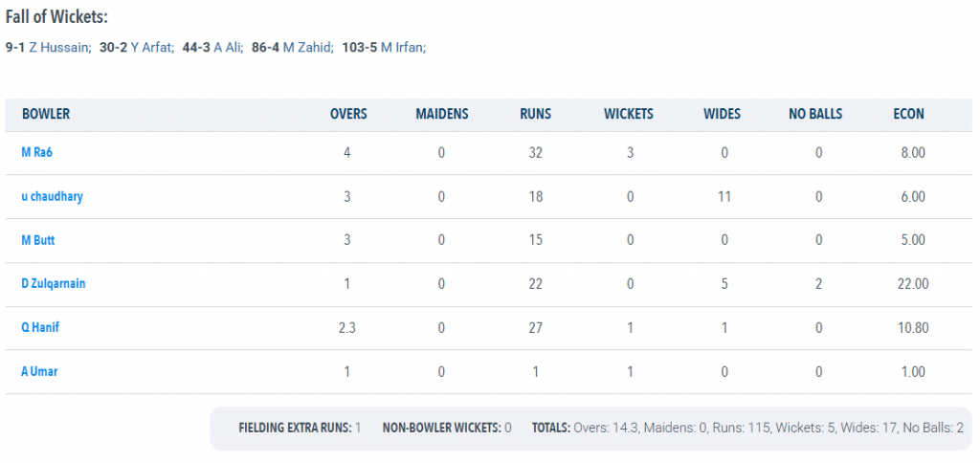This screenshot has width=980, height=463.
Task: Click Z Hussain in Fall of Wickets
Action: pyautogui.click(x=60, y=48)
